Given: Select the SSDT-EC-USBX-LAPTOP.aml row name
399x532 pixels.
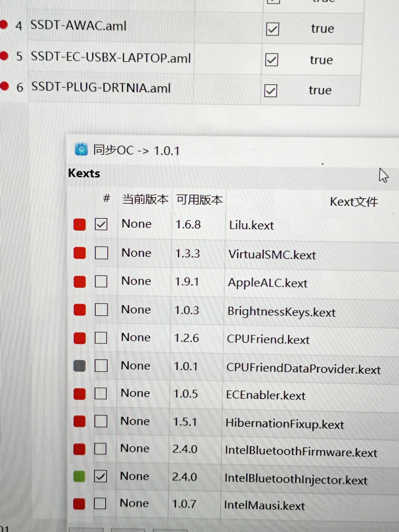Looking at the screenshot, I should pos(111,58).
